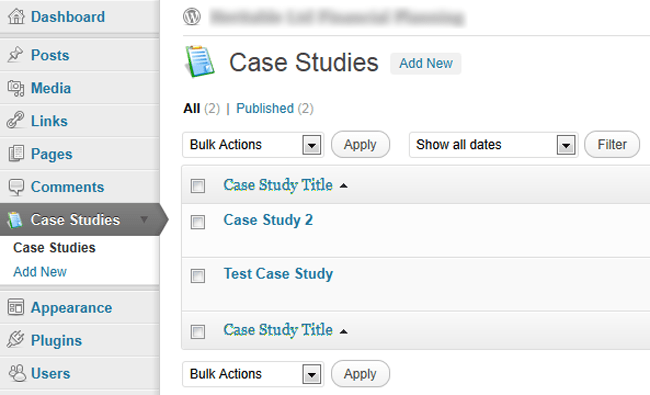Open the Appearance menu item
Image resolution: width=650 pixels, height=395 pixels.
[x=80, y=308]
